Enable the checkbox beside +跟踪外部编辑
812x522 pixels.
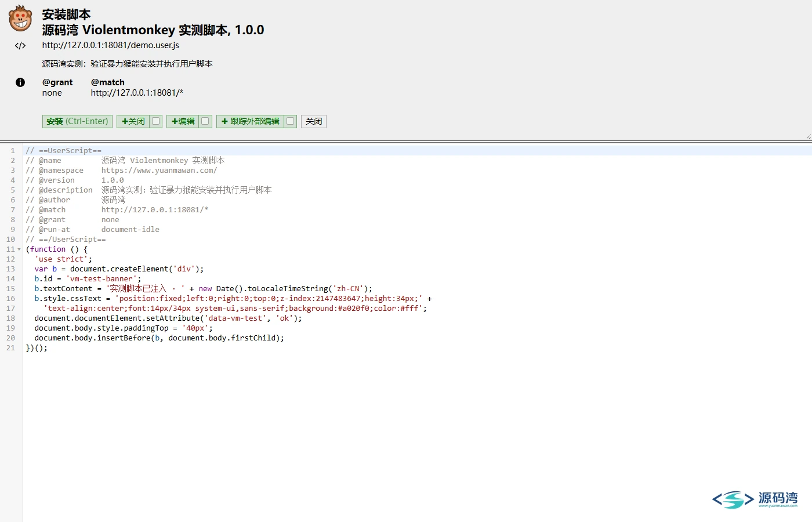pyautogui.click(x=291, y=121)
